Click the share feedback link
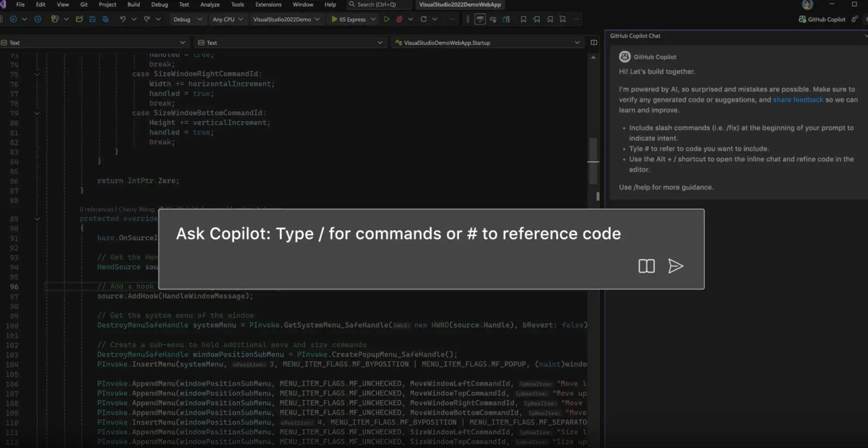868x448 pixels. tap(798, 100)
